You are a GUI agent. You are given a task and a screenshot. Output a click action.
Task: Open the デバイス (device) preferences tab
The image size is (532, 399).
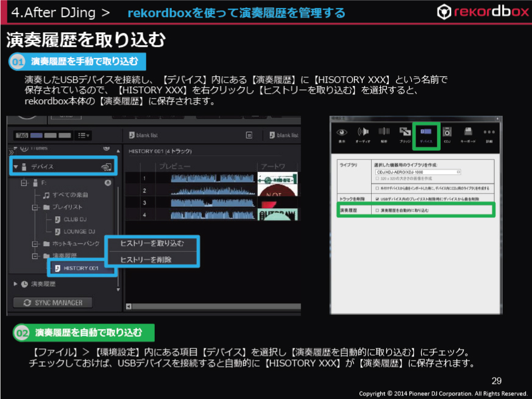click(426, 135)
